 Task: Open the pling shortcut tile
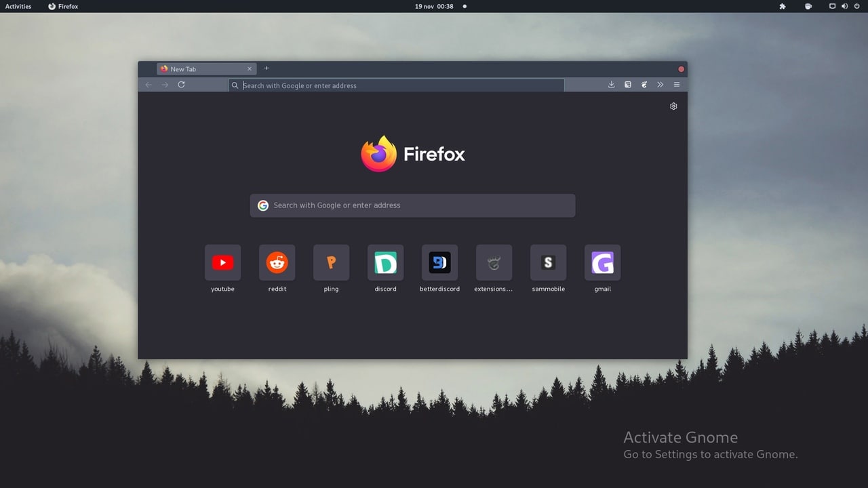click(x=331, y=262)
